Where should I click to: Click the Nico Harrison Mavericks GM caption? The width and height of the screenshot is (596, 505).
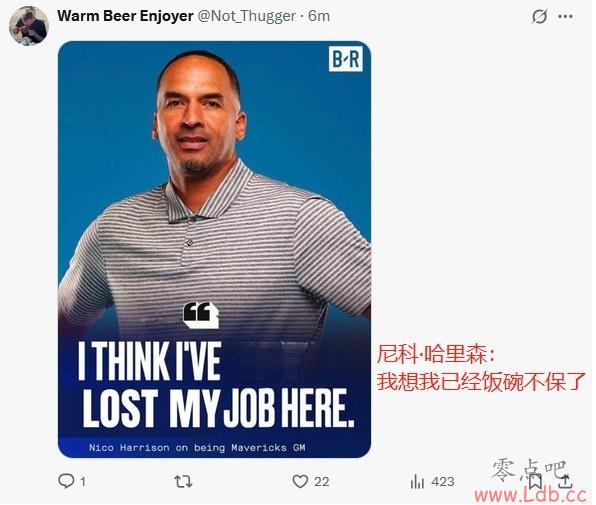click(197, 448)
